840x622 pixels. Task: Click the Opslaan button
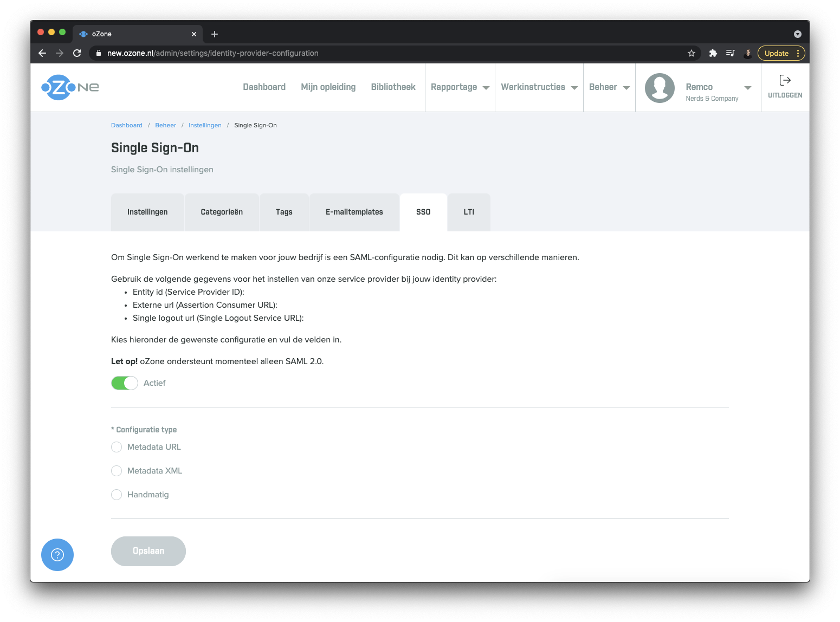point(148,551)
